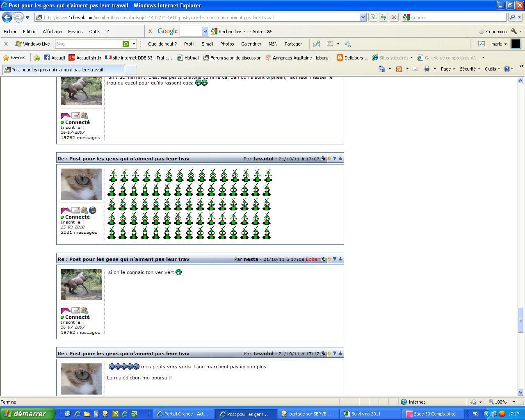This screenshot has width=525, height=420.
Task: Open the Sécurité dropdown menu
Action: [470, 69]
